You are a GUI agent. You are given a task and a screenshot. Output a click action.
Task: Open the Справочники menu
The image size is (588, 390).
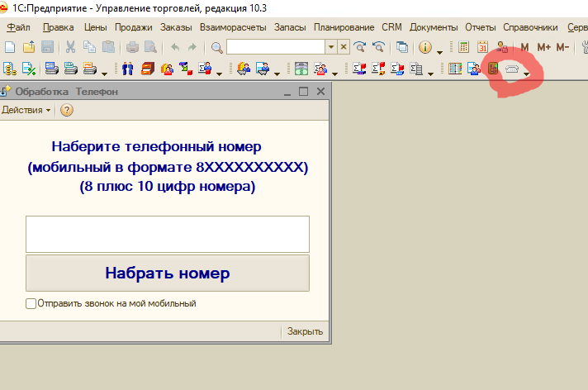pyautogui.click(x=530, y=27)
